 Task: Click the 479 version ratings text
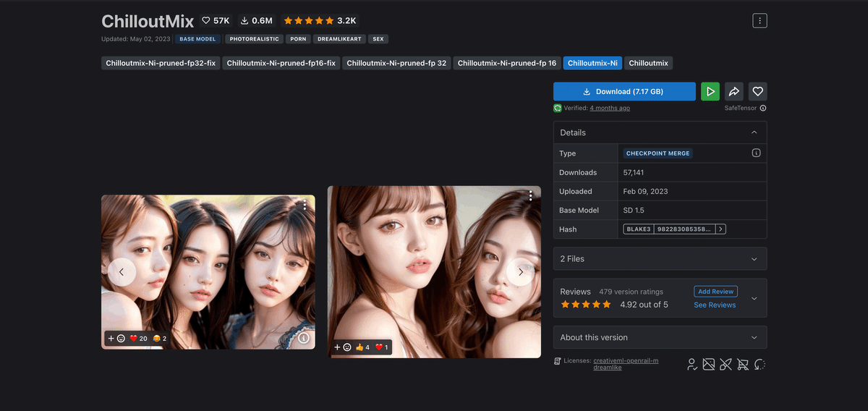[631, 292]
